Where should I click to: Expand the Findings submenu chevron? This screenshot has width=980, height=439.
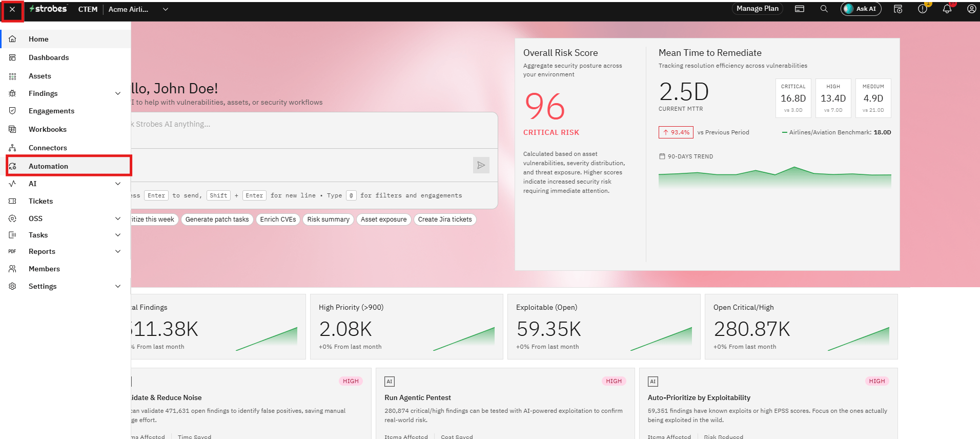pos(118,93)
